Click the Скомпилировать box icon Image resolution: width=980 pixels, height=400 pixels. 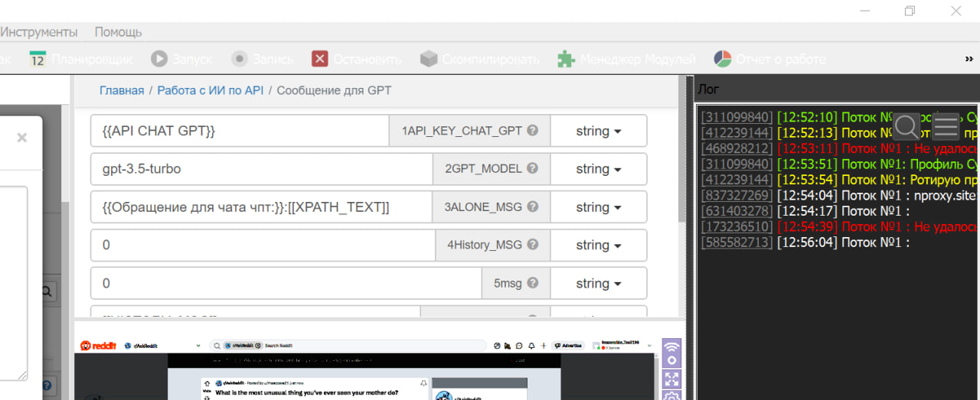(429, 59)
